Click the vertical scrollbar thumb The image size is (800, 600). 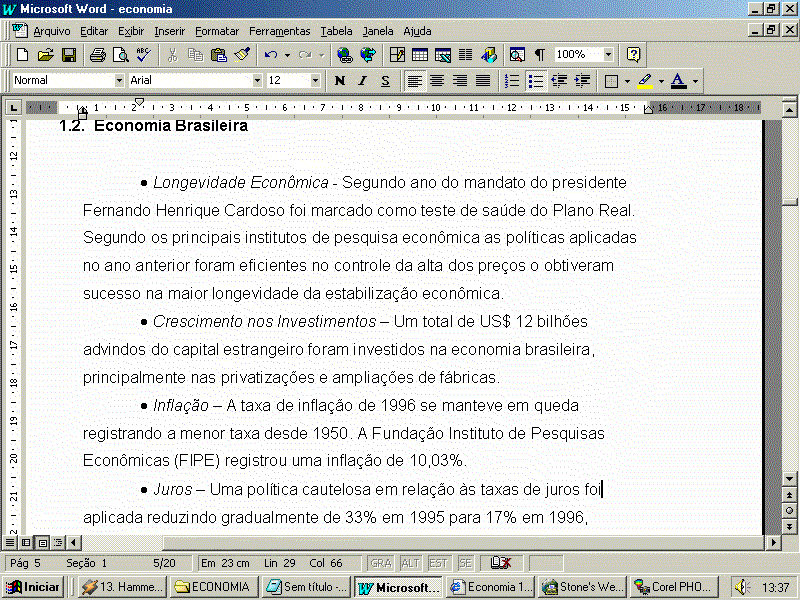click(789, 202)
